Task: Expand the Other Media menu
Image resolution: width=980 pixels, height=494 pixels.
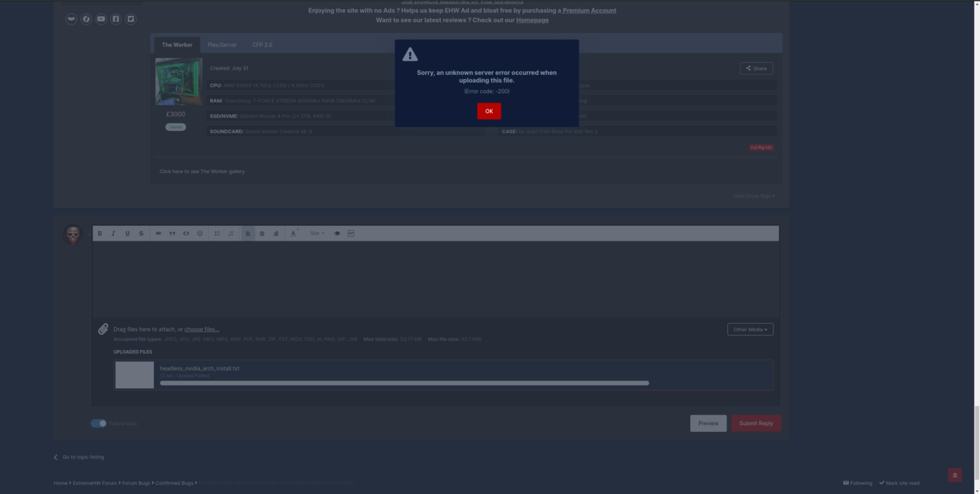Action: coord(750,329)
